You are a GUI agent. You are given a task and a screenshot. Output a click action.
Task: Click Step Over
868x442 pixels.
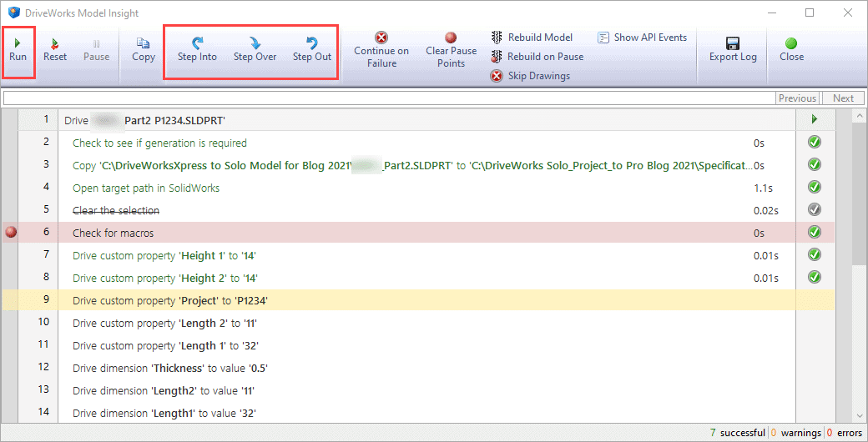[255, 50]
